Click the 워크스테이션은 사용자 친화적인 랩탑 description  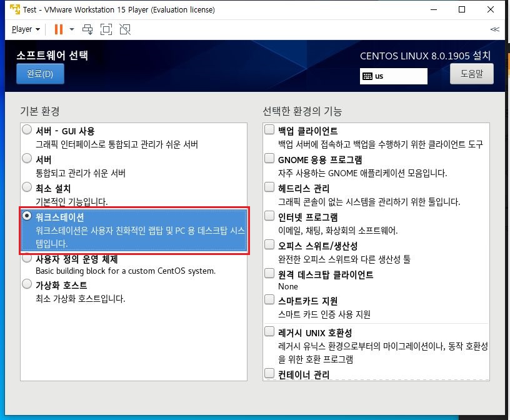140,237
